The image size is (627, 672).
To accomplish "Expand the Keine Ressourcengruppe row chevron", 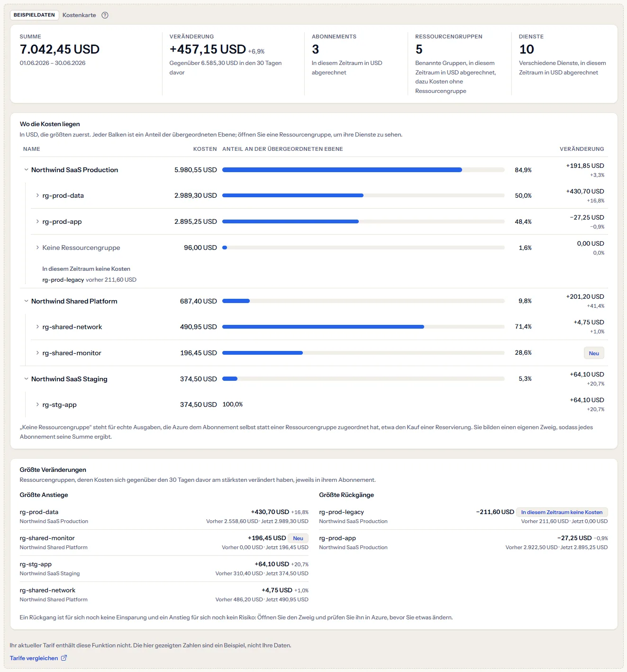I will [x=37, y=248].
